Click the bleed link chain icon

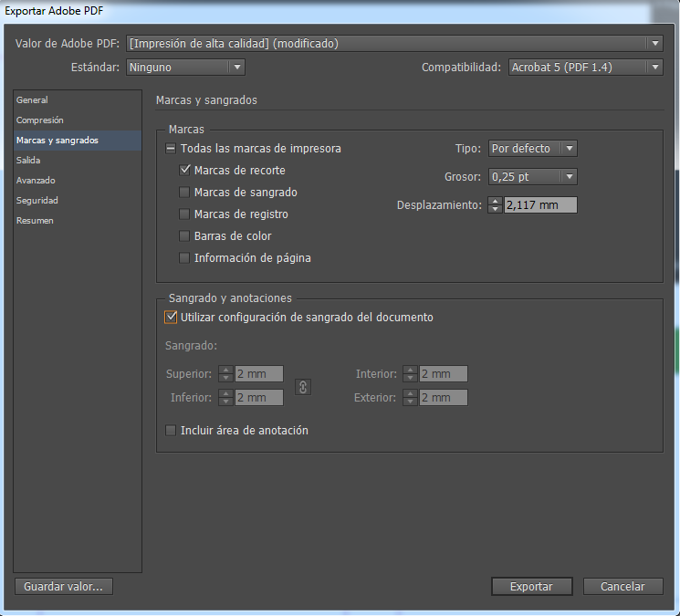pos(303,387)
